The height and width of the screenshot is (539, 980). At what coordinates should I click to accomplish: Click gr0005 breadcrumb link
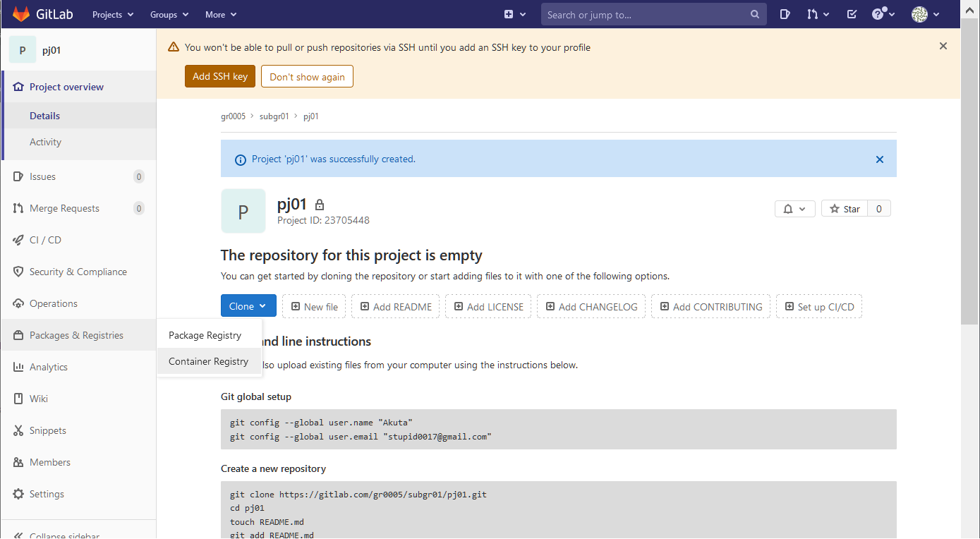point(233,116)
